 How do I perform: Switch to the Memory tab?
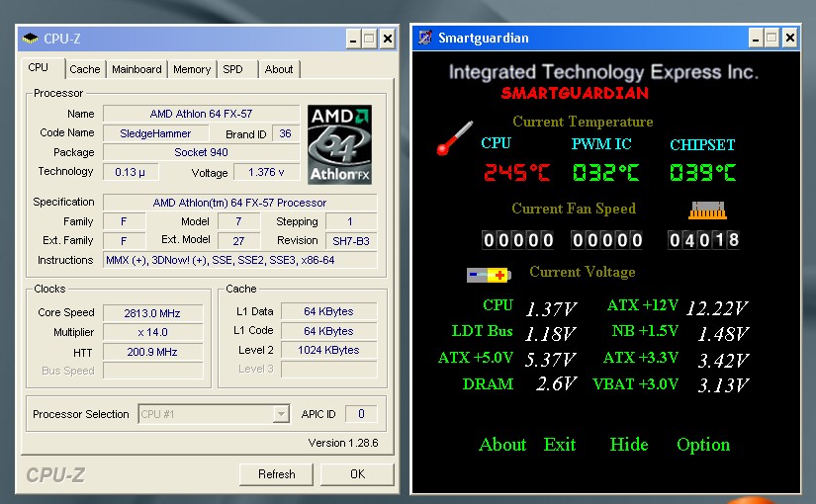point(192,69)
